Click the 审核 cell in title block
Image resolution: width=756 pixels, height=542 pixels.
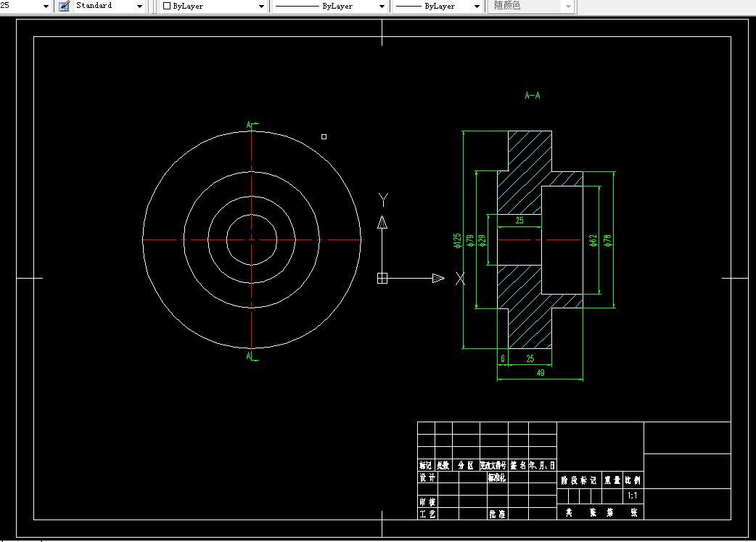[x=427, y=502]
